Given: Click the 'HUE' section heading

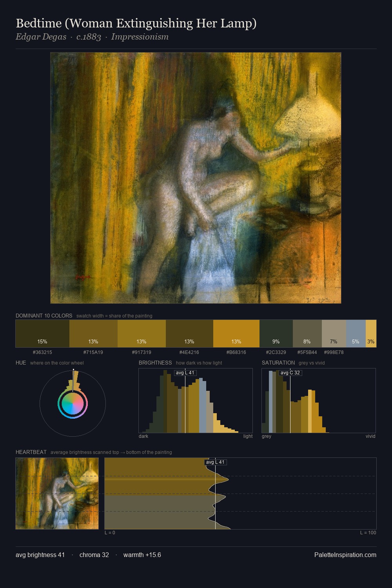Looking at the screenshot, I should click(x=21, y=363).
